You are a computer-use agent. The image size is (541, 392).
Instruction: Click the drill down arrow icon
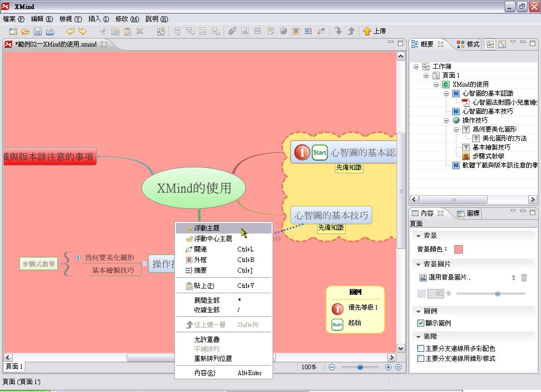[338, 31]
